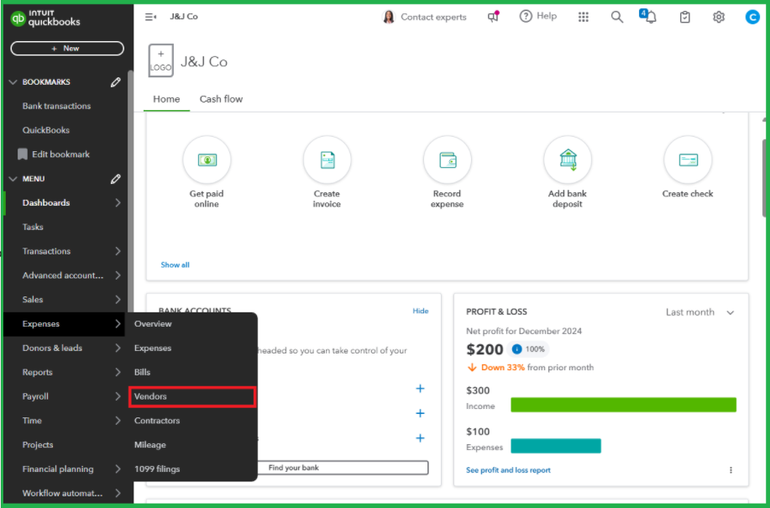The width and height of the screenshot is (770, 508).
Task: Collapse the sidebar with the menu toggle icon
Action: point(150,17)
